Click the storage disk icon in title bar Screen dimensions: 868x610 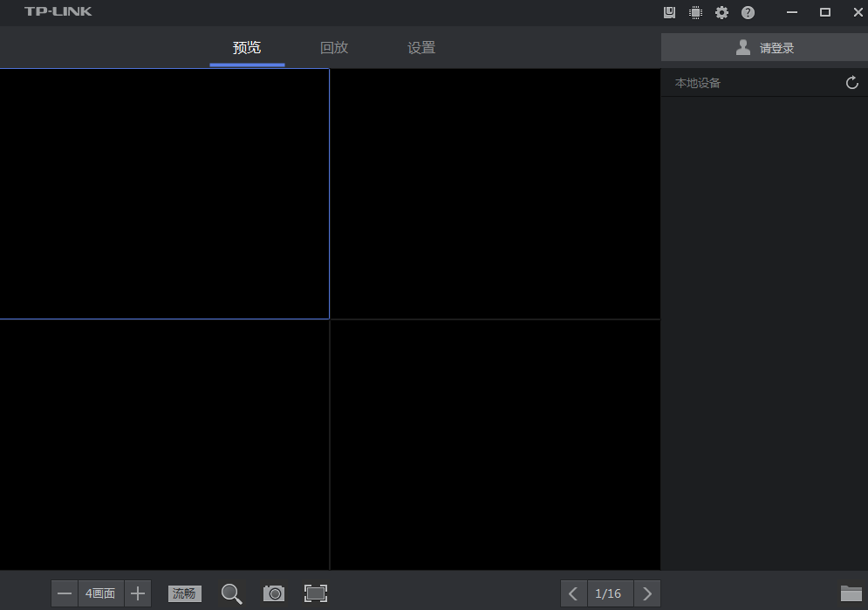click(x=670, y=12)
